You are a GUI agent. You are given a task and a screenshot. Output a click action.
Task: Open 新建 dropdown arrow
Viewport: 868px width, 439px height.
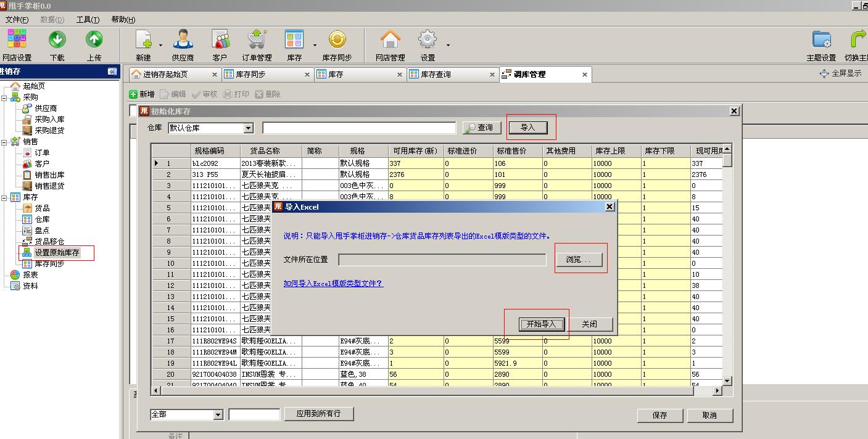click(x=160, y=45)
